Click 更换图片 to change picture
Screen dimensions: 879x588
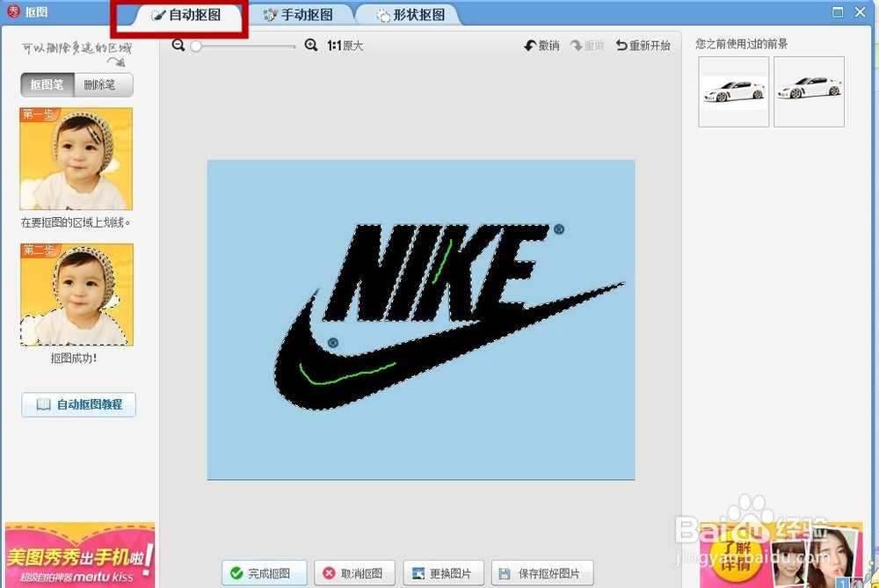[x=443, y=573]
